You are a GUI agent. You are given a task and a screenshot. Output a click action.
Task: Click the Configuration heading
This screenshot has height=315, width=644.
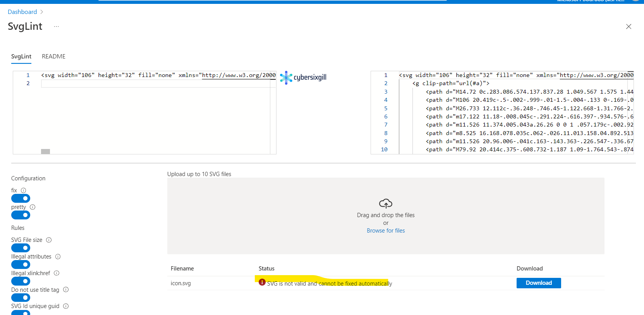tap(28, 178)
